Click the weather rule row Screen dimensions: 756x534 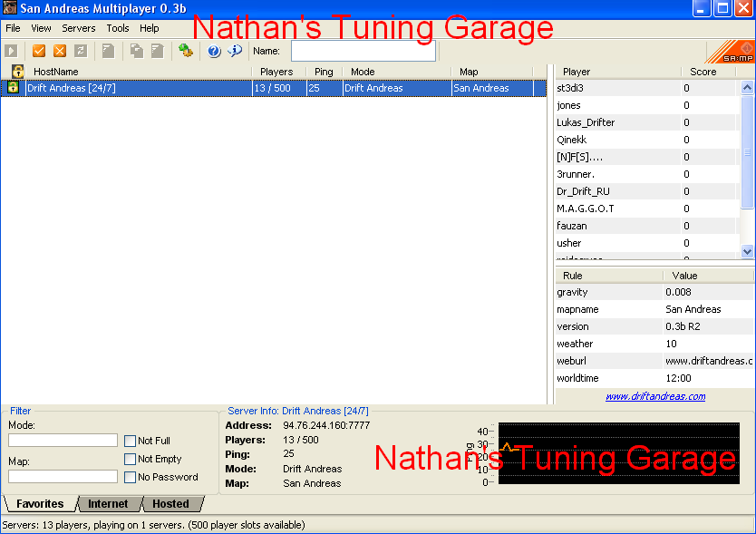coord(654,344)
